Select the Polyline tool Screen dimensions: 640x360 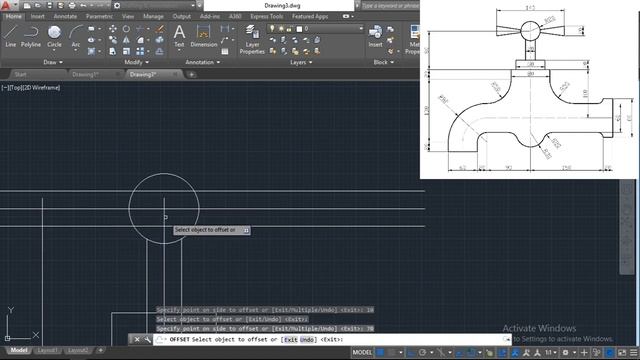[x=31, y=36]
